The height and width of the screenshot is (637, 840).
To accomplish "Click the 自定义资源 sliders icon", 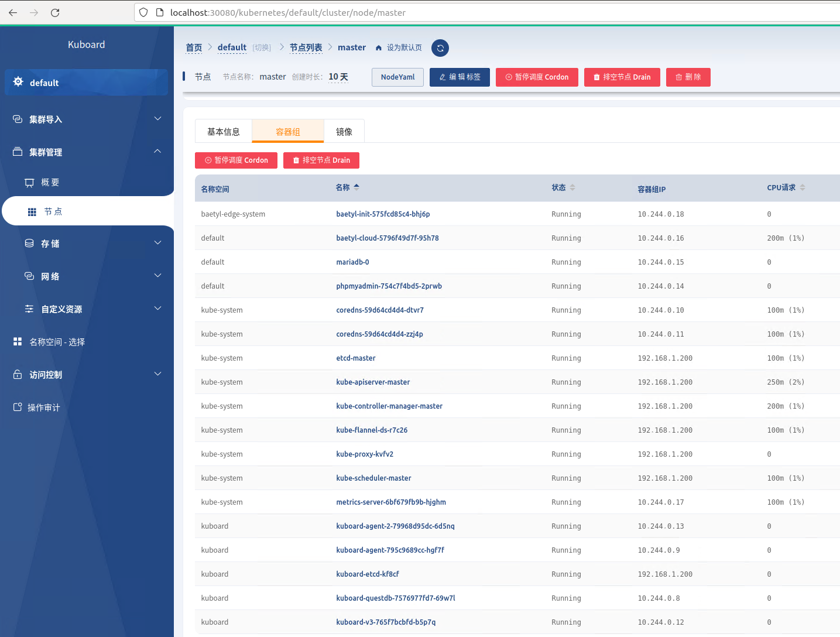I will pyautogui.click(x=29, y=309).
